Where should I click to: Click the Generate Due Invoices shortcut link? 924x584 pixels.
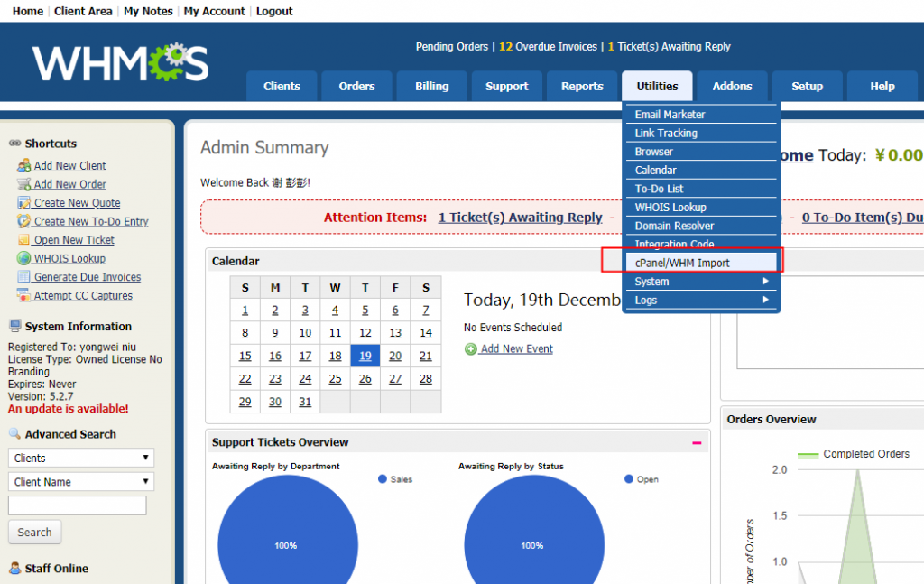click(88, 277)
